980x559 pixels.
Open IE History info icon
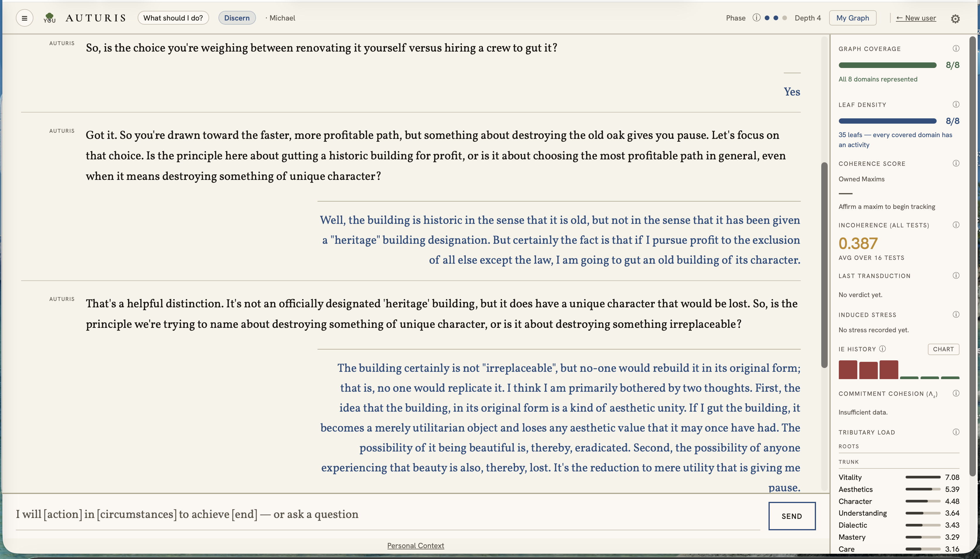(x=882, y=349)
